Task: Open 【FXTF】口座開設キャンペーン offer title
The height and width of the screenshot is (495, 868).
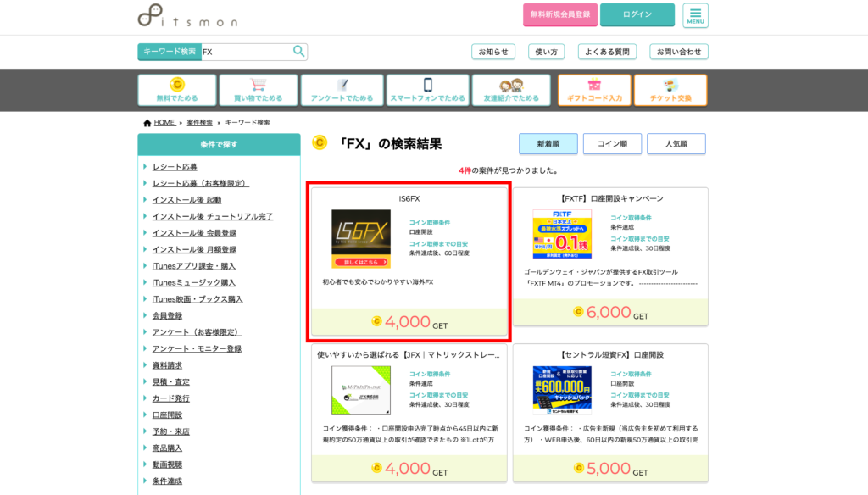Action: pyautogui.click(x=610, y=199)
